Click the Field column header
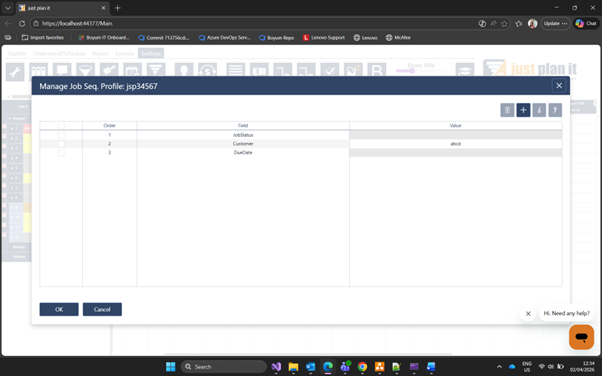 (243, 126)
